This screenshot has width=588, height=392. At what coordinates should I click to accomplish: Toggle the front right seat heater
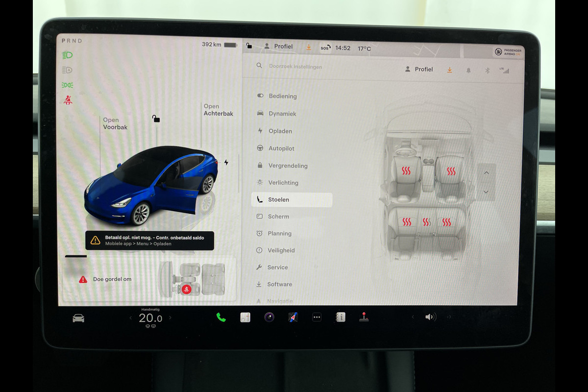coord(451,171)
